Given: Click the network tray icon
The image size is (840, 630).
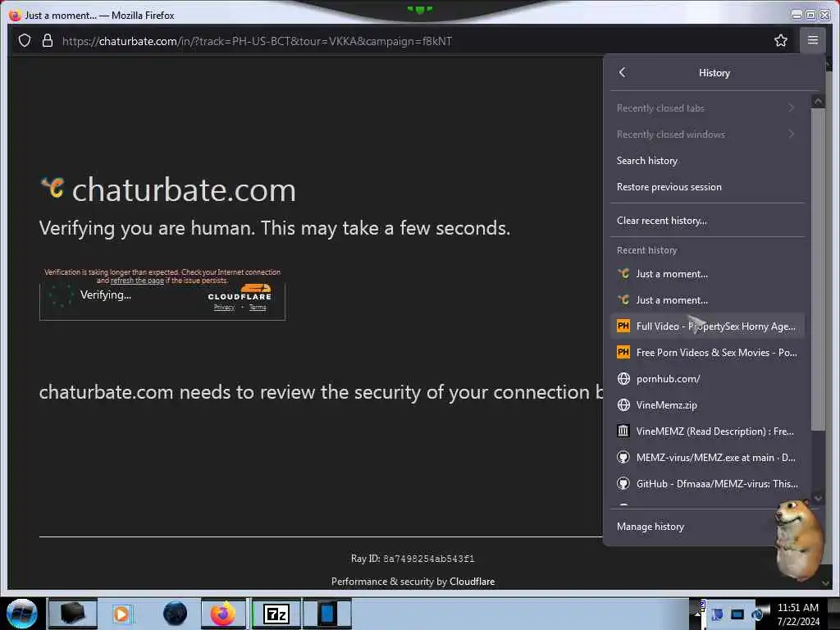Looking at the screenshot, I should pyautogui.click(x=737, y=614).
